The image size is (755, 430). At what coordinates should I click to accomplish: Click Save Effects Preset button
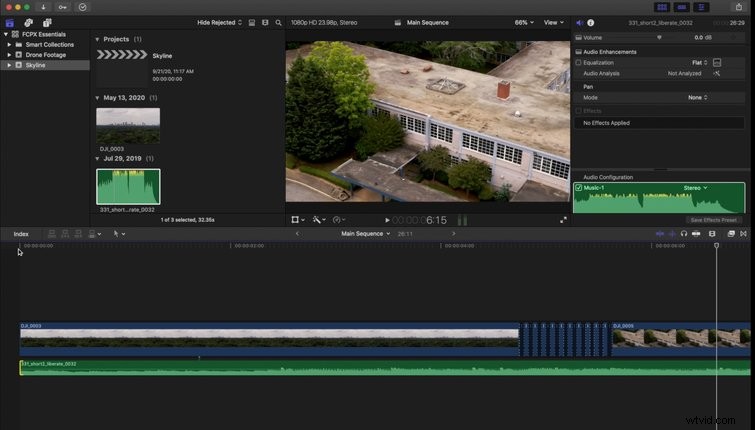(713, 220)
